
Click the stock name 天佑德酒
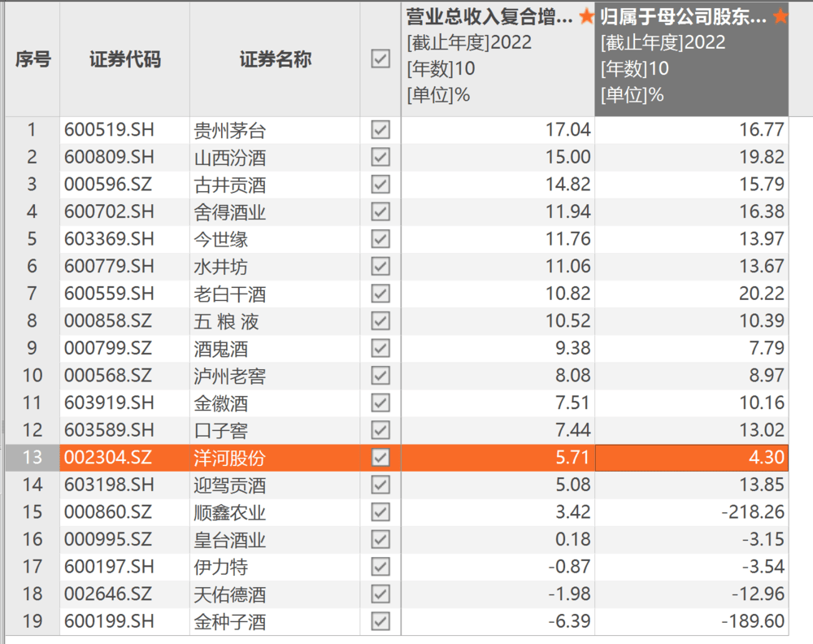point(230,594)
